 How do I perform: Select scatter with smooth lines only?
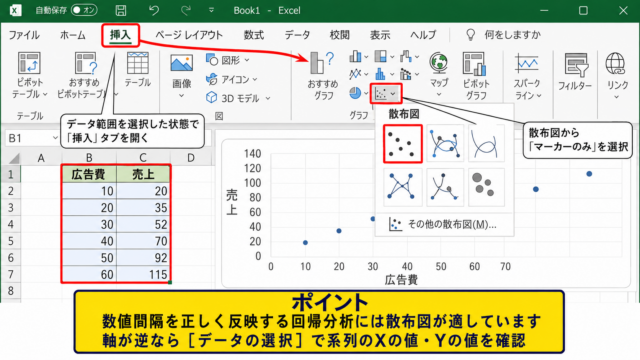tap(486, 144)
